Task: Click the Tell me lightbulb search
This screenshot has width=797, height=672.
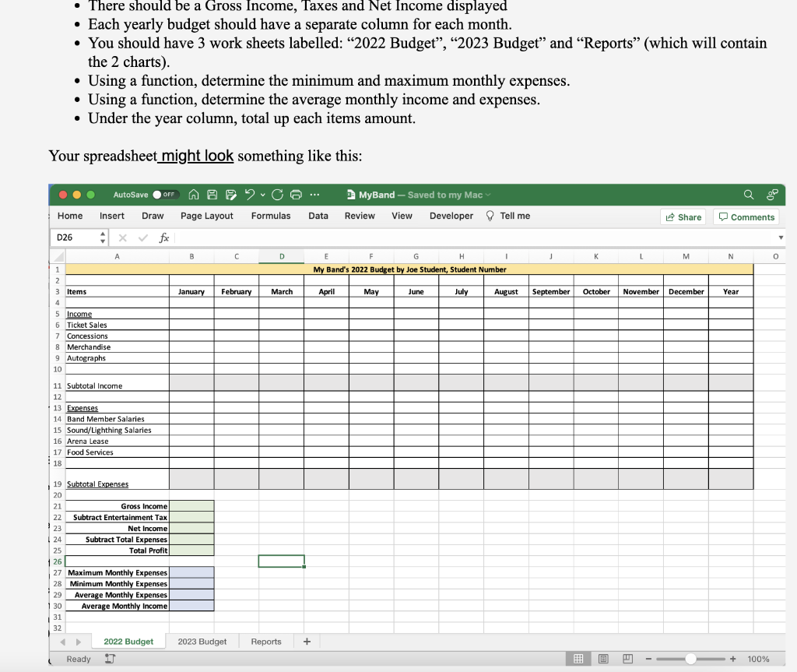Action: coord(508,216)
